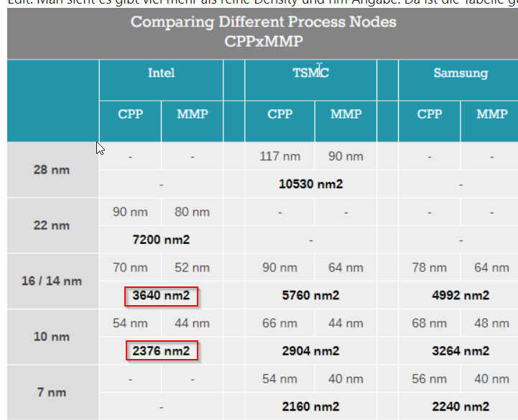This screenshot has height=420, width=518.
Task: Click TSMC's '54 nm' CPP in 7 nm row
Action: point(279,379)
